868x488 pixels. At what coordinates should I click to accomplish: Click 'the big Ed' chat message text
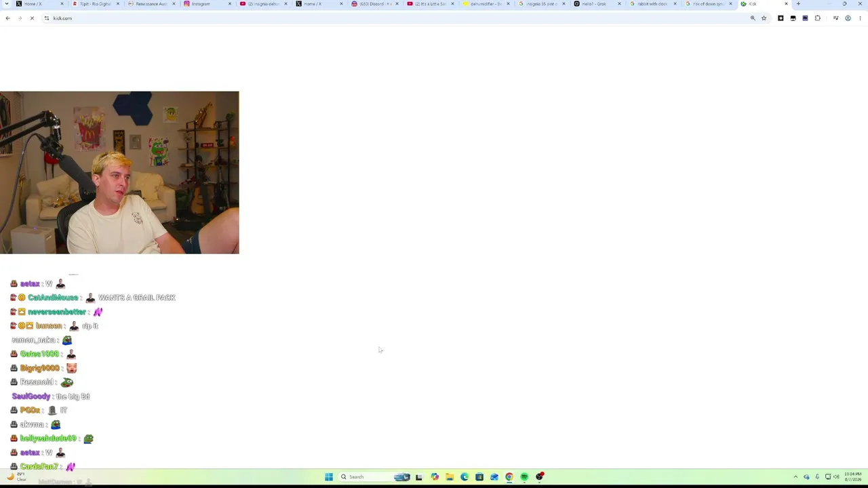tap(73, 396)
